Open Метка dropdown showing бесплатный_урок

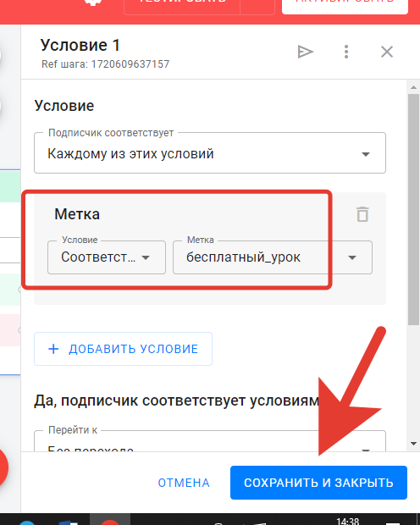273,257
